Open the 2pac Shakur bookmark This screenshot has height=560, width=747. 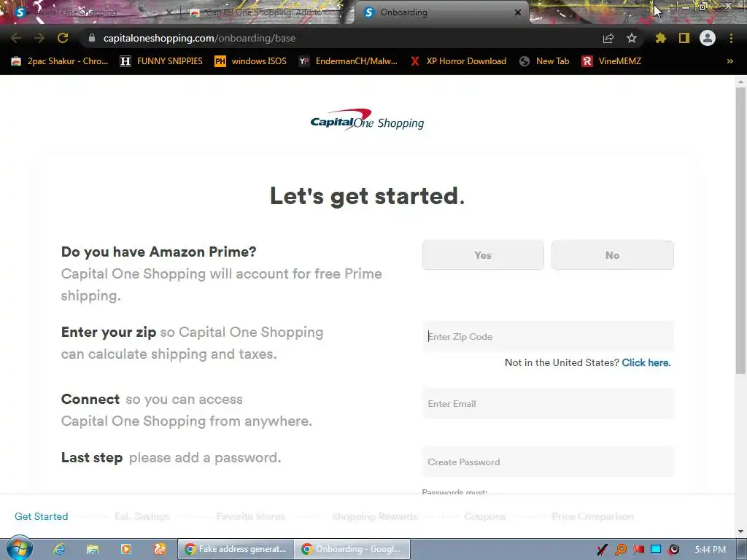(60, 61)
